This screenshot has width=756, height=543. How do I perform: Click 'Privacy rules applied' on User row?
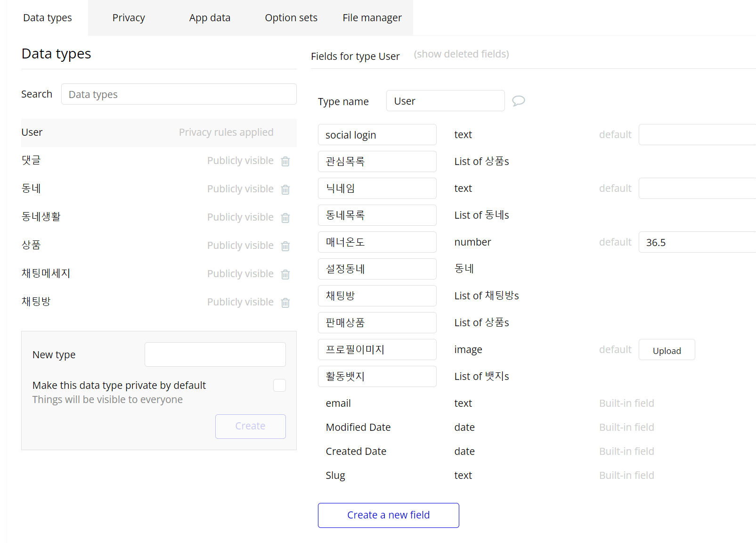coord(226,132)
